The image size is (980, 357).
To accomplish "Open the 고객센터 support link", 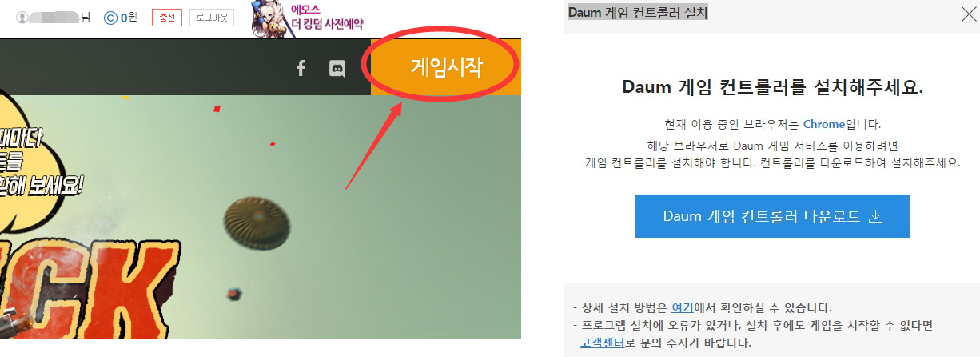I will pos(602,343).
